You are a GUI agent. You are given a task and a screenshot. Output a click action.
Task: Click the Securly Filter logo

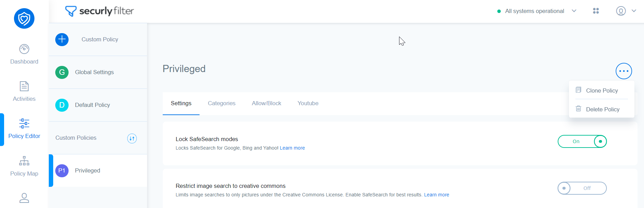point(100,11)
